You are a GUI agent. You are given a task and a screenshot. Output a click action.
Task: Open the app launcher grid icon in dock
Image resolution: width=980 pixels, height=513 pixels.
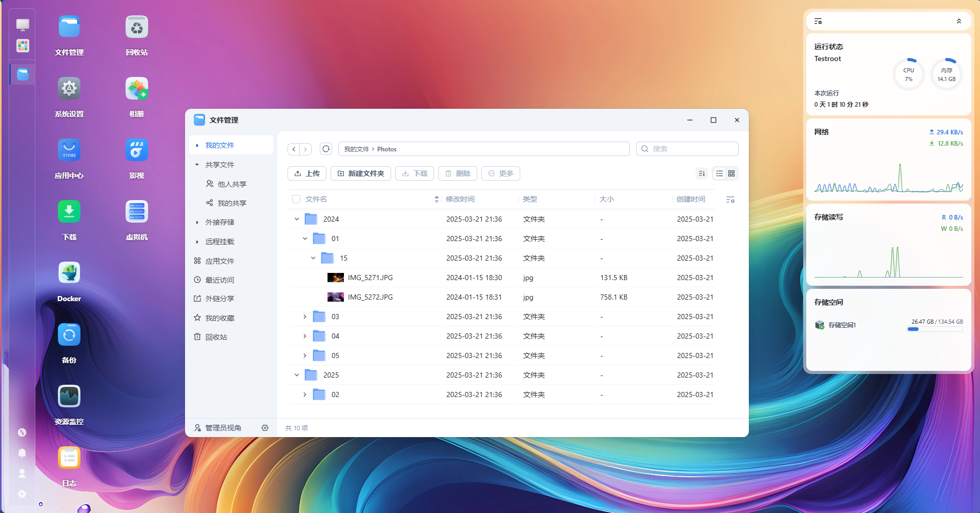(x=23, y=46)
